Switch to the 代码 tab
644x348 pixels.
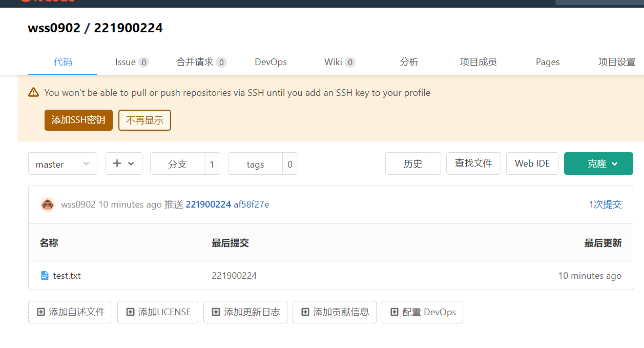tap(63, 62)
